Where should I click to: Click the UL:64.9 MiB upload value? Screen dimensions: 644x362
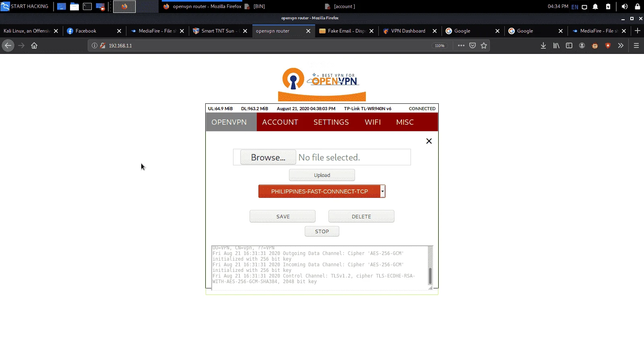[220, 109]
